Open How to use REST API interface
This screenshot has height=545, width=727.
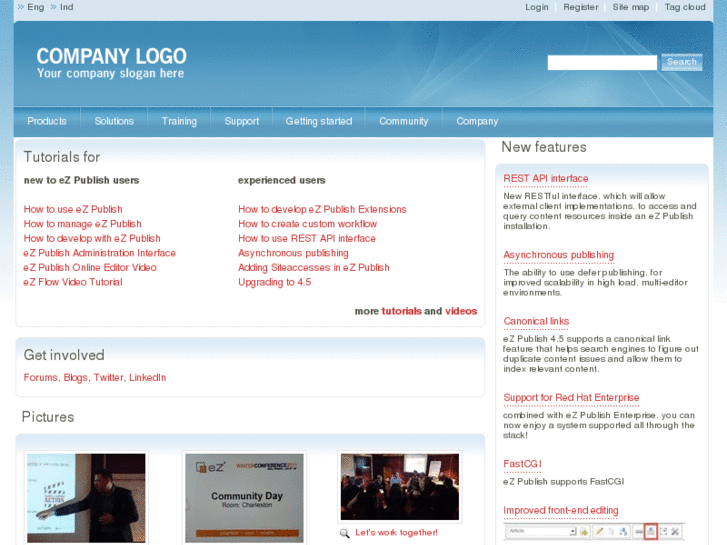(307, 238)
